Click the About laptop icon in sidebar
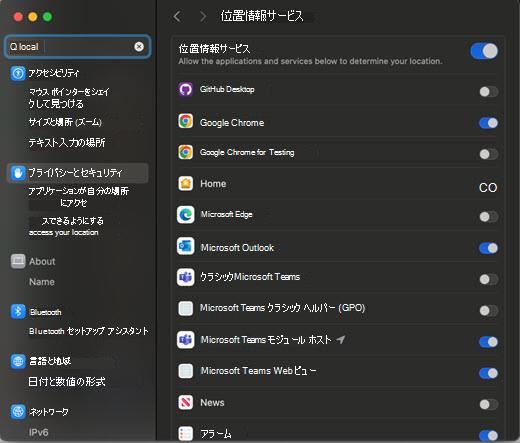520x443 pixels. [18, 261]
